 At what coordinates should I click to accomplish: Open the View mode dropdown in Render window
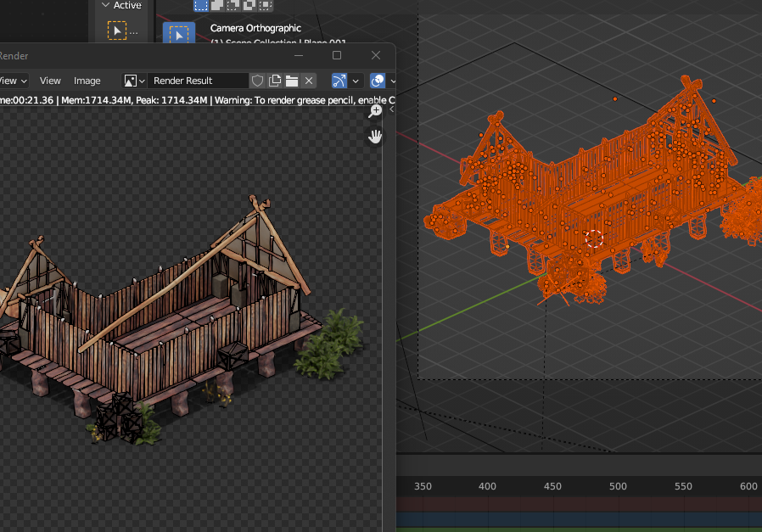point(14,81)
